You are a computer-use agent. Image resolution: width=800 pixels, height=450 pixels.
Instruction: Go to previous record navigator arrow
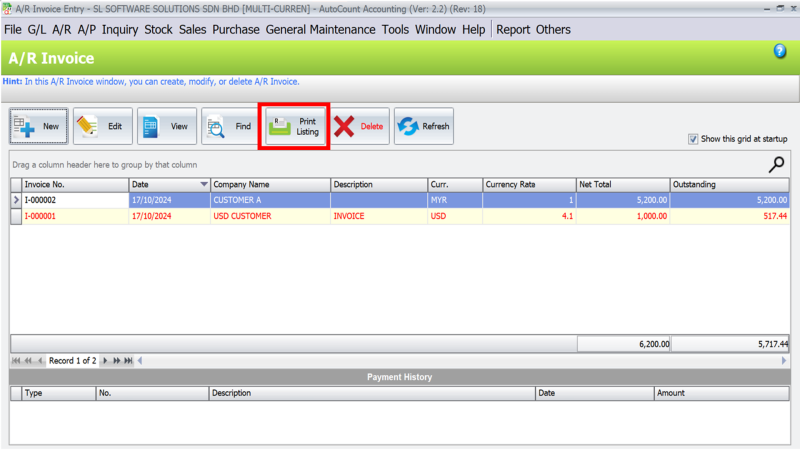(x=40, y=361)
